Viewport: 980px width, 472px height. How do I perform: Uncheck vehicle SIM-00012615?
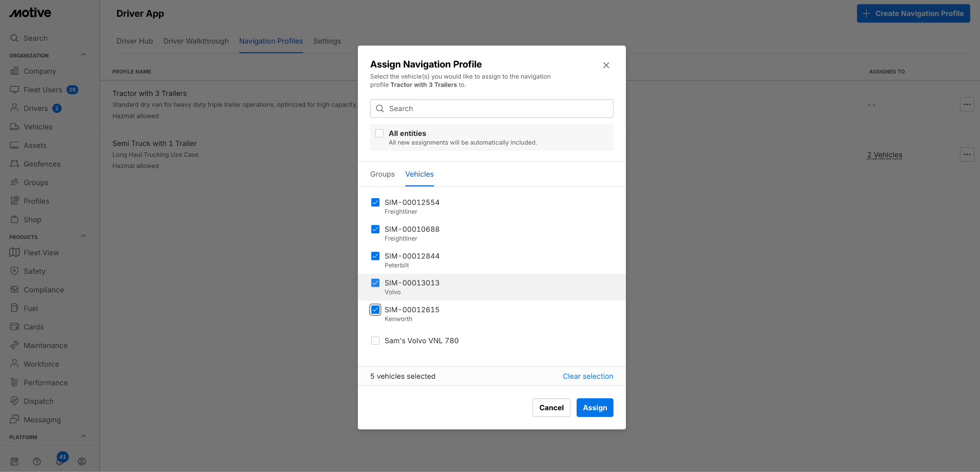tap(376, 310)
